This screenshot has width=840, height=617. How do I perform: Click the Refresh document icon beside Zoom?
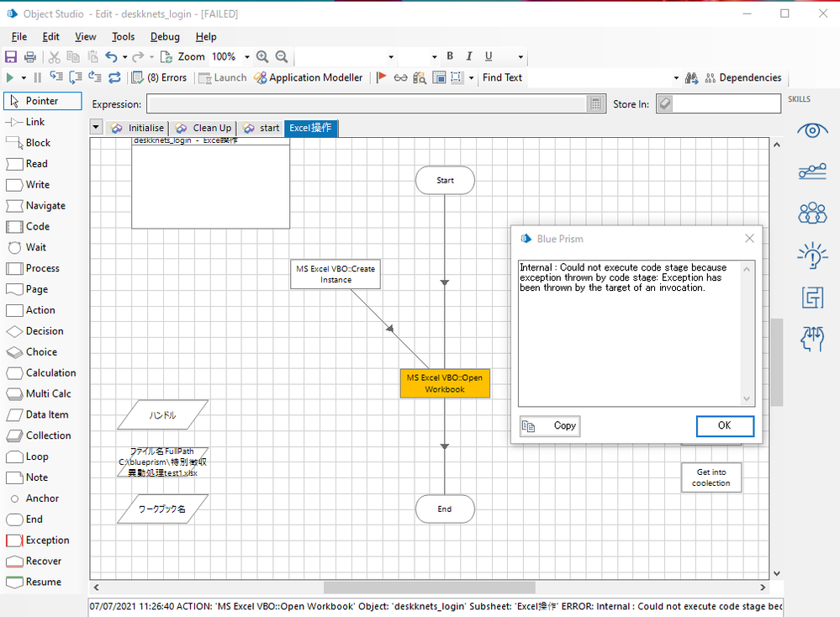(x=166, y=57)
